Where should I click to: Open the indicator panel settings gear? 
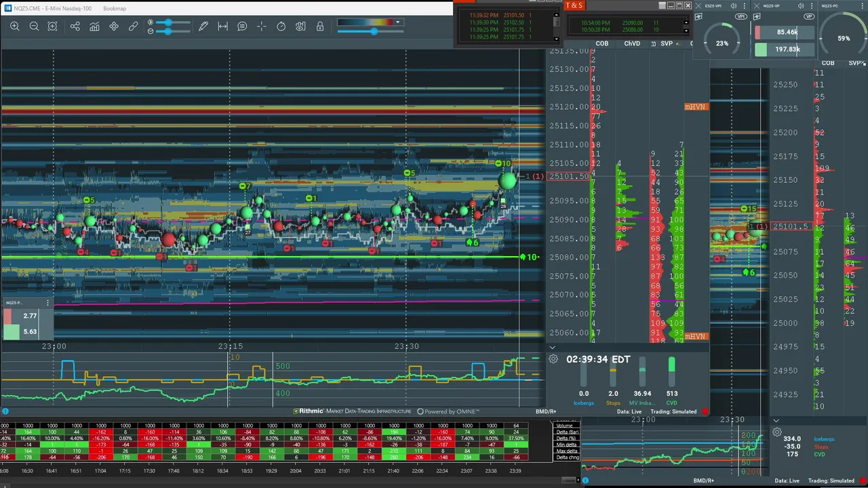[553, 359]
